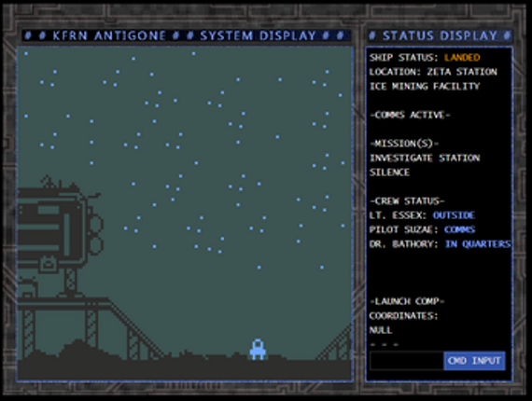Screen dimensions: 532x401
Task: Click the NULL coordinates value
Action: tap(381, 330)
